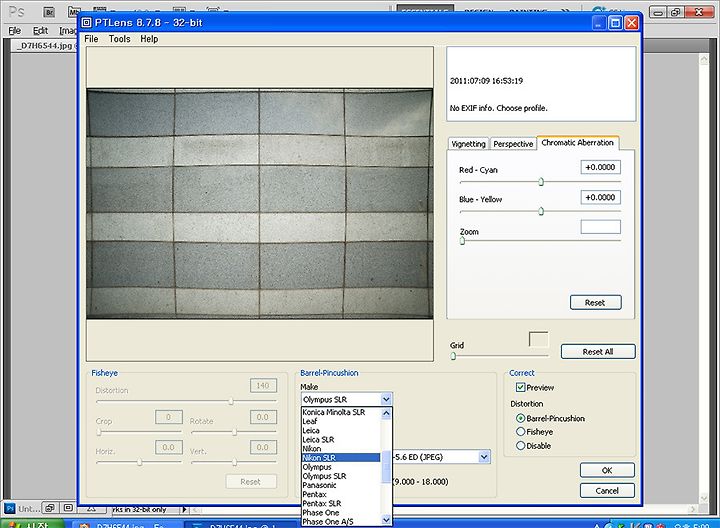Screen dimensions: 720x528
Task: Select Pentax SLR in Make list
Action: point(341,503)
